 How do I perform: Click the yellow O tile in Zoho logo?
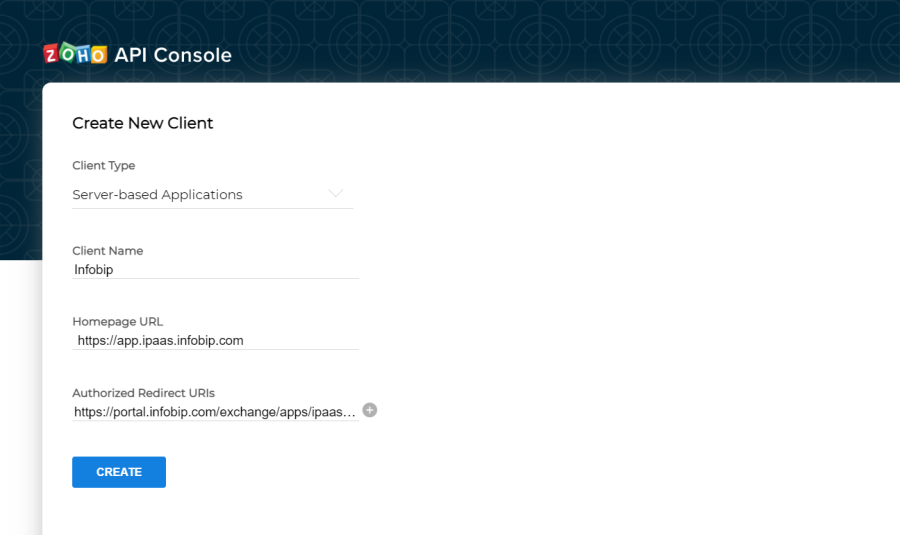click(98, 55)
